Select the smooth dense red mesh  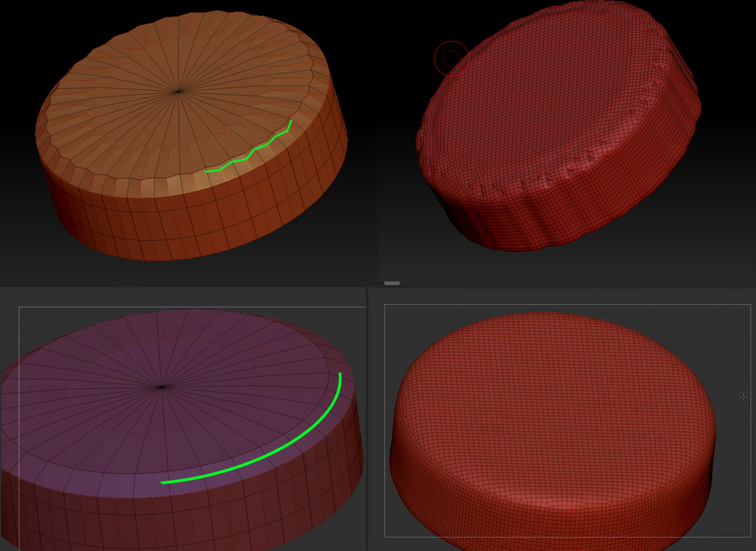tap(552, 432)
